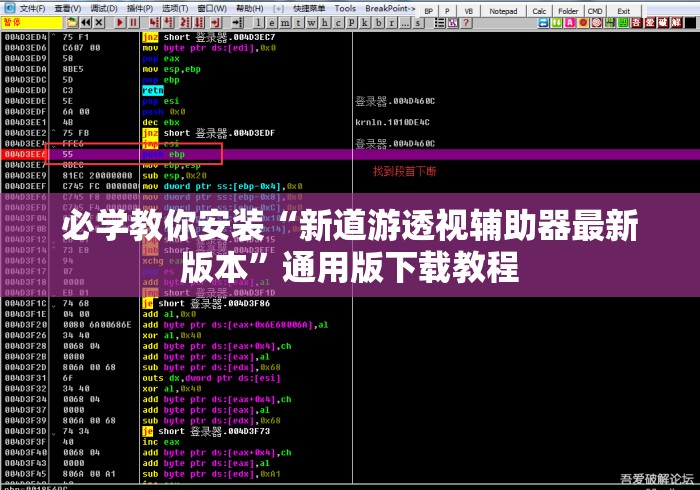Image resolution: width=700 pixels, height=490 pixels.
Task: Click the red 吾 forum icon
Action: tap(637, 22)
